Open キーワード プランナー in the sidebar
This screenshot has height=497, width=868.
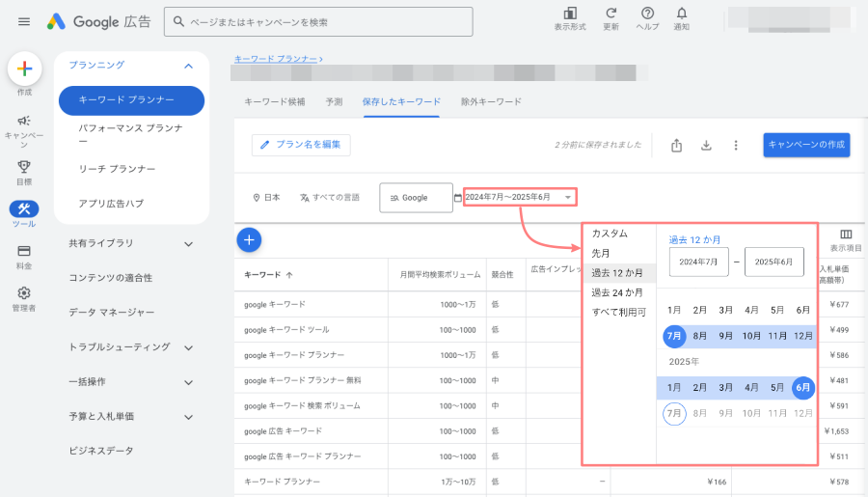click(132, 100)
